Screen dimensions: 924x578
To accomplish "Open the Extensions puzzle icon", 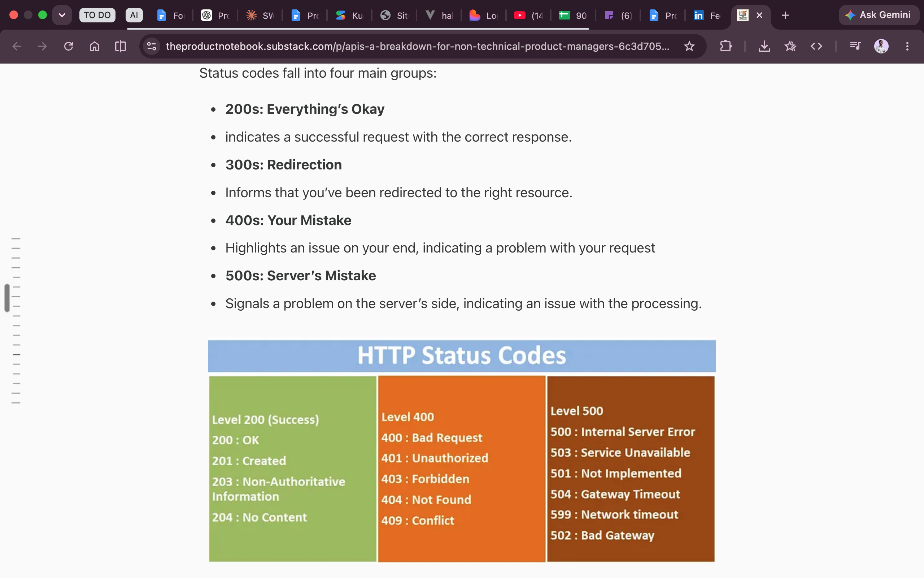I will [725, 46].
